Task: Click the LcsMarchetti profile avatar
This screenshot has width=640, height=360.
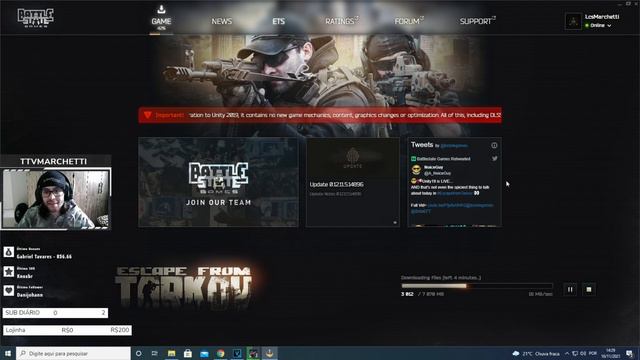Action: (x=573, y=21)
